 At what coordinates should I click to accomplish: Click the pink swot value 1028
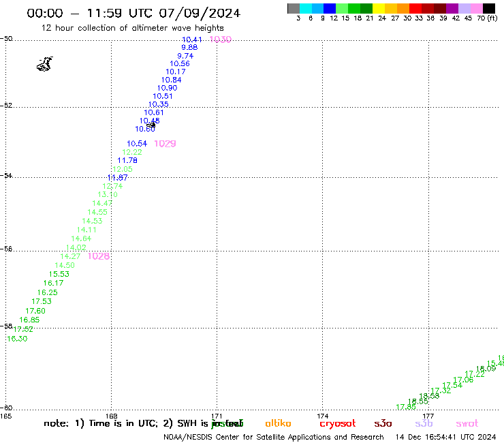(x=99, y=256)
